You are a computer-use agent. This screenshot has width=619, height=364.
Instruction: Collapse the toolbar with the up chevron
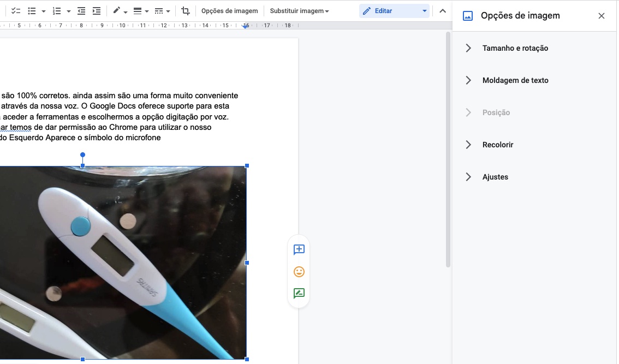pyautogui.click(x=443, y=11)
